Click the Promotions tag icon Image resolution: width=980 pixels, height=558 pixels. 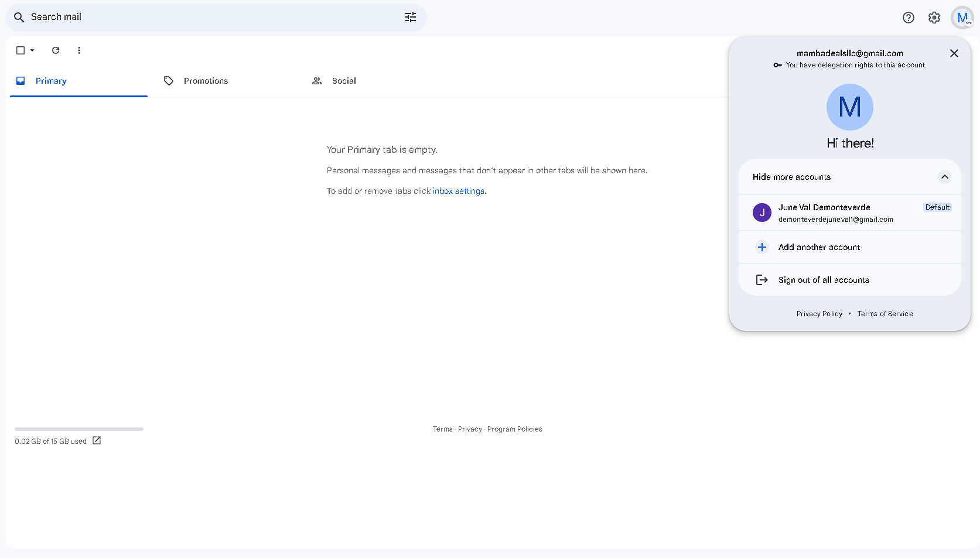(x=169, y=81)
